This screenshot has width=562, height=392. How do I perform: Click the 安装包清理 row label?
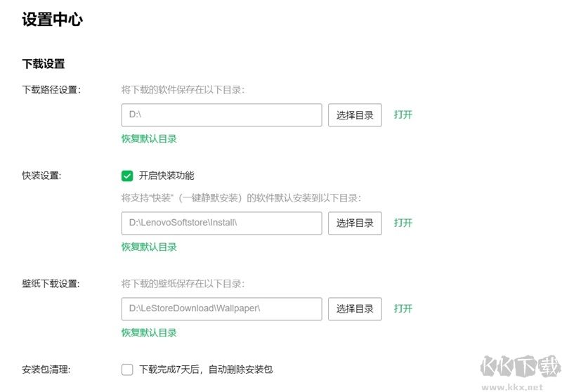pyautogui.click(x=46, y=369)
